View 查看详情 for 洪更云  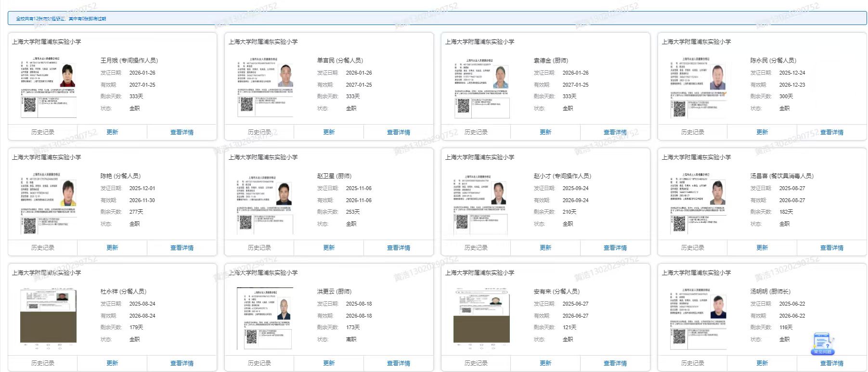click(399, 363)
